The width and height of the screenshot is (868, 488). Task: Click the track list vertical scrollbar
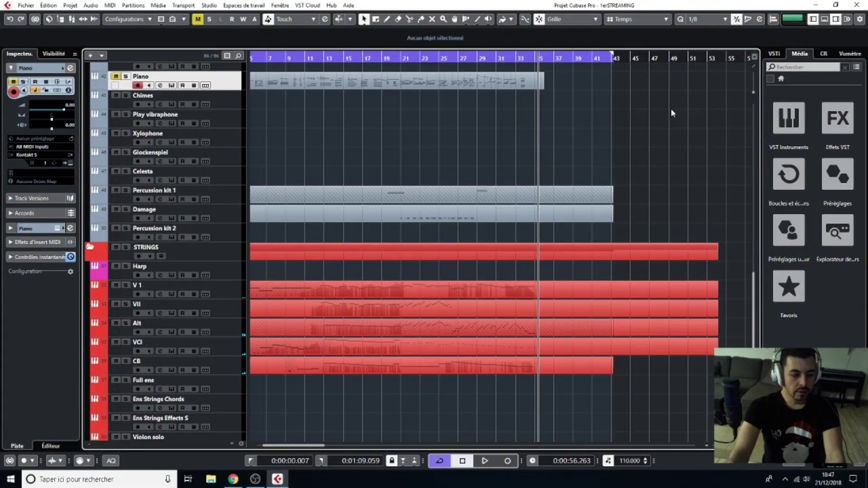pos(753,308)
